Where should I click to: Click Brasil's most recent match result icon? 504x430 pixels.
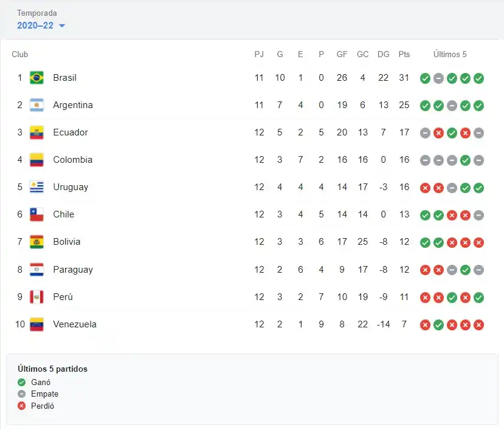(x=478, y=78)
